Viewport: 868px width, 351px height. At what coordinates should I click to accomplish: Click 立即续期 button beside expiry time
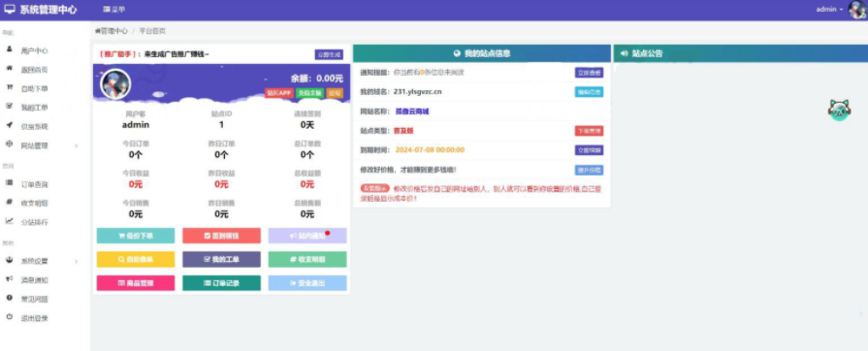pyautogui.click(x=589, y=150)
